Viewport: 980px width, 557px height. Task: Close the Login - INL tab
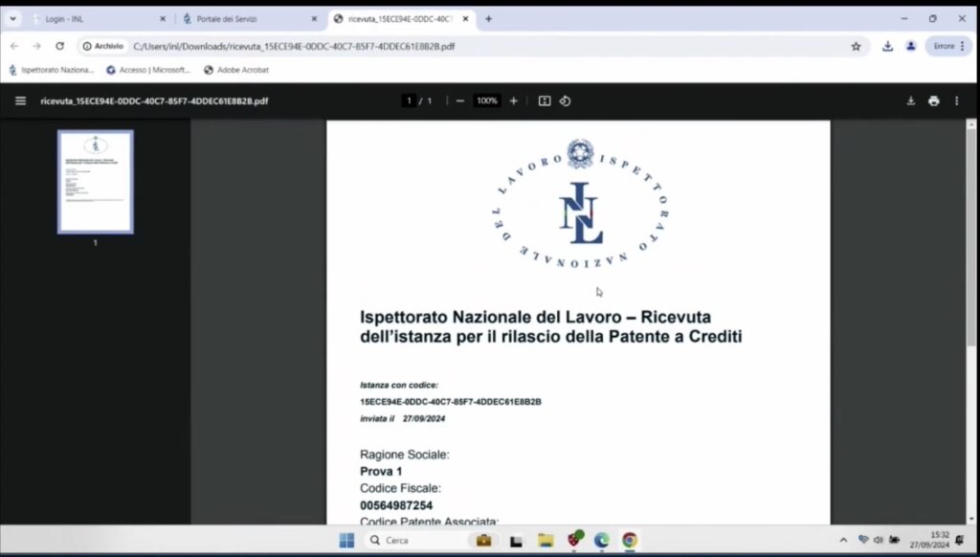coord(163,19)
